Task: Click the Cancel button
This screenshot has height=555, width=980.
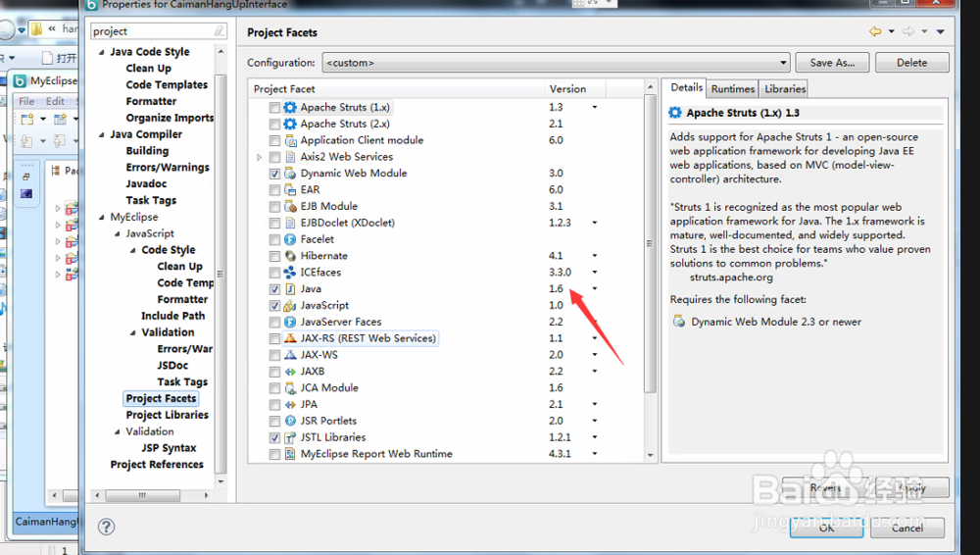Action: click(906, 528)
